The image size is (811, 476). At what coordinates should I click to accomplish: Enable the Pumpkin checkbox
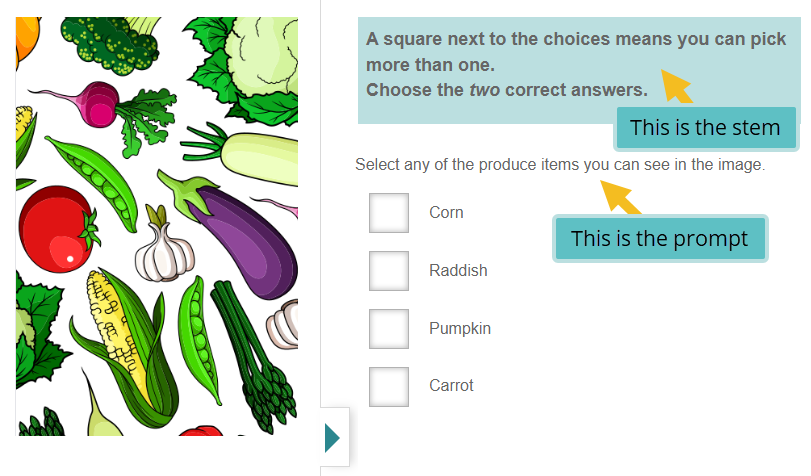point(388,329)
